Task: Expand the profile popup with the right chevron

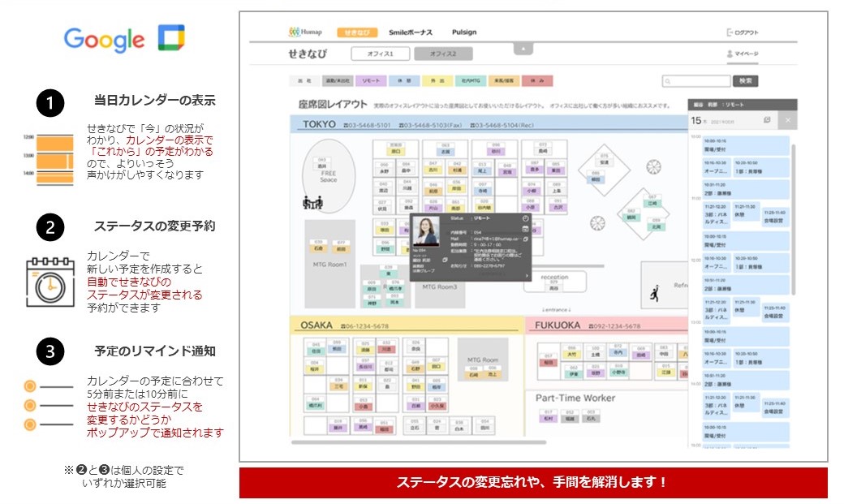Action: 526,275
